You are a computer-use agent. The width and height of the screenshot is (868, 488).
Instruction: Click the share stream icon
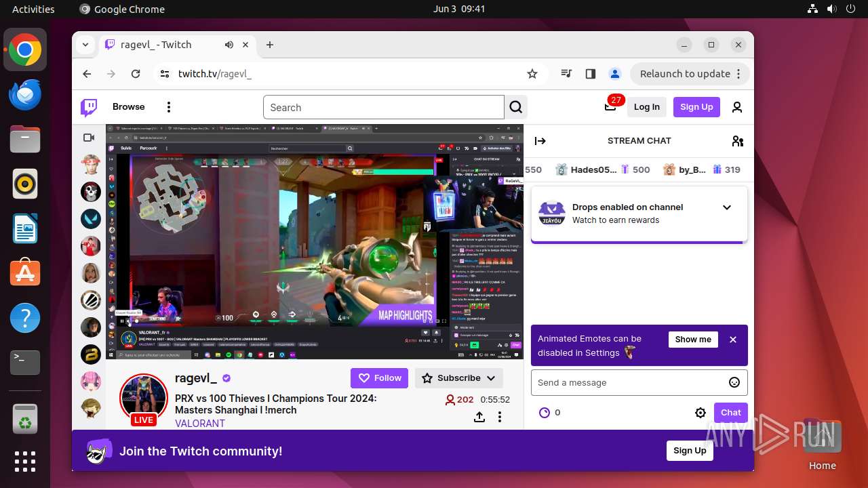[479, 417]
